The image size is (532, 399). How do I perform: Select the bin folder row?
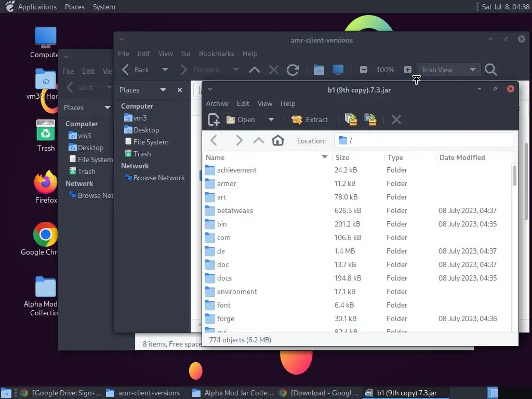357,224
